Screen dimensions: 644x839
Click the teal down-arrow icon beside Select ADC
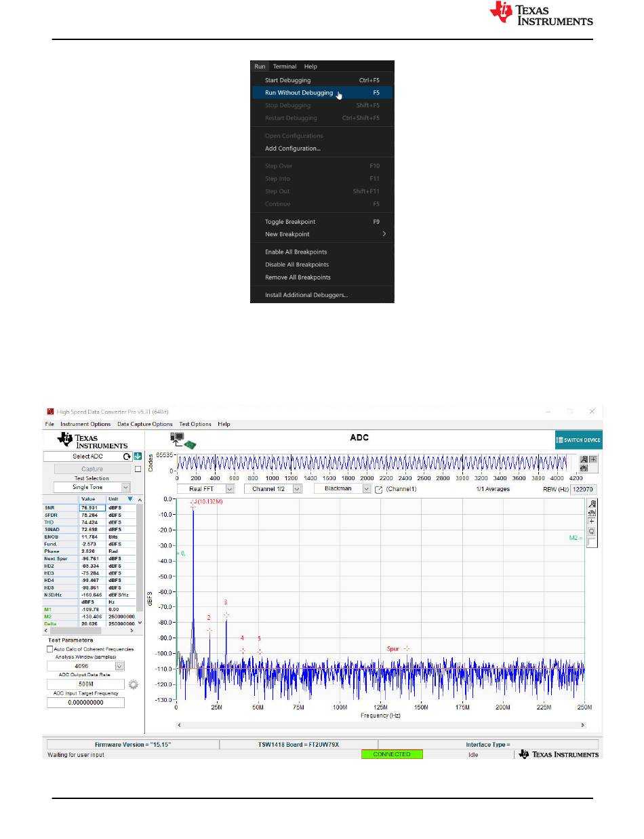pyautogui.click(x=136, y=456)
